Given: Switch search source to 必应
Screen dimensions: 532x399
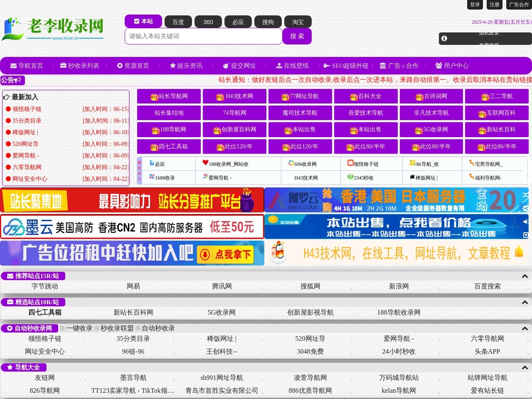Looking at the screenshot, I should [238, 22].
